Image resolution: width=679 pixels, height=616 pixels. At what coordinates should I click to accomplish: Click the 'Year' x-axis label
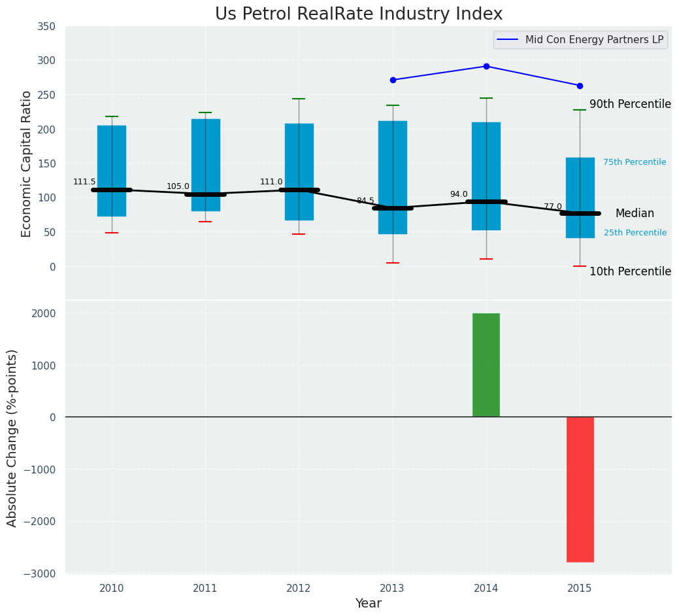pos(369,603)
